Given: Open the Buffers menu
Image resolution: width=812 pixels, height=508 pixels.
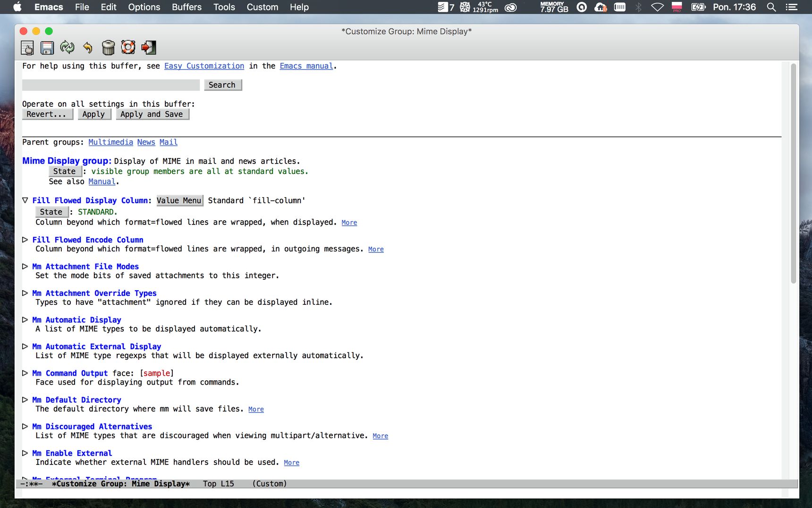Looking at the screenshot, I should click(x=186, y=7).
